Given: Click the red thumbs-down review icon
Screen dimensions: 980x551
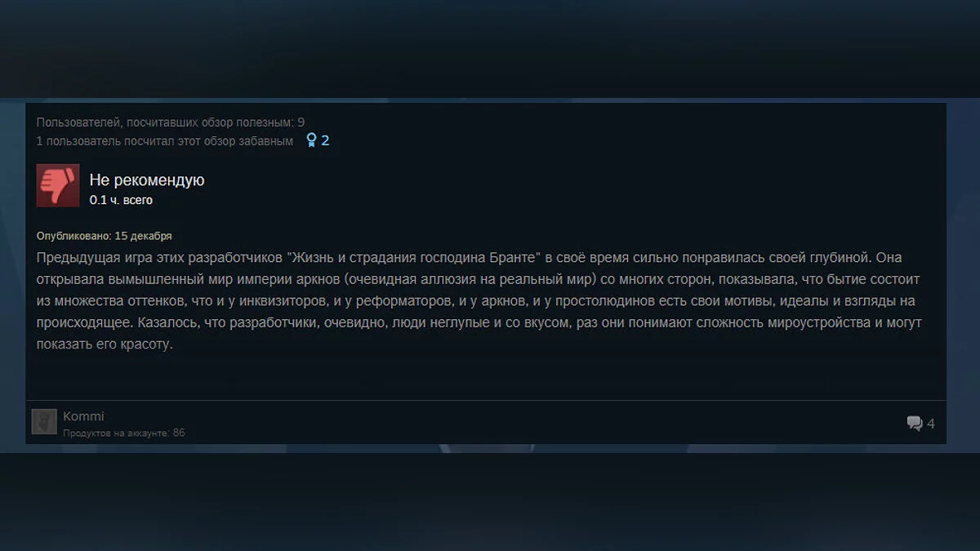Looking at the screenshot, I should click(x=58, y=185).
